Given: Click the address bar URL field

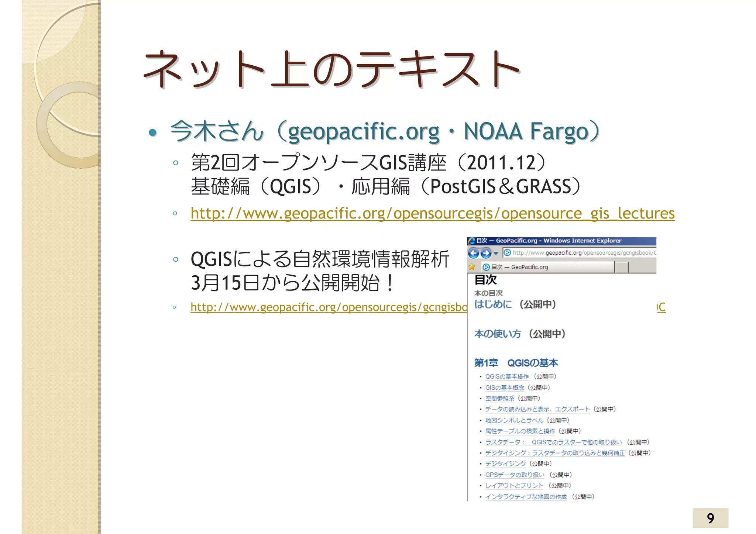Looking at the screenshot, I should pos(580,253).
